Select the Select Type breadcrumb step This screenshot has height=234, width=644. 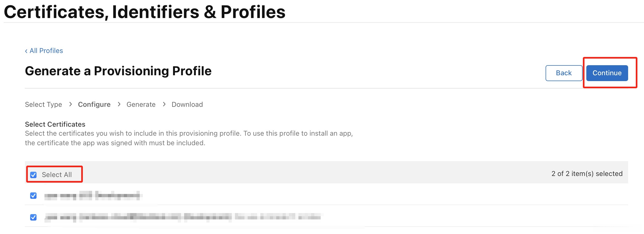43,104
